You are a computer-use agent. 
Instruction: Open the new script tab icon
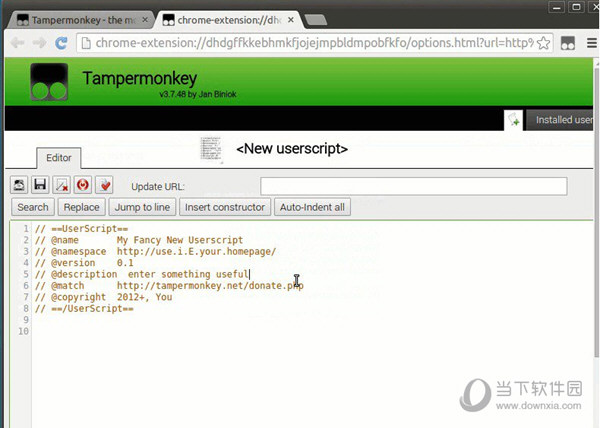(514, 120)
